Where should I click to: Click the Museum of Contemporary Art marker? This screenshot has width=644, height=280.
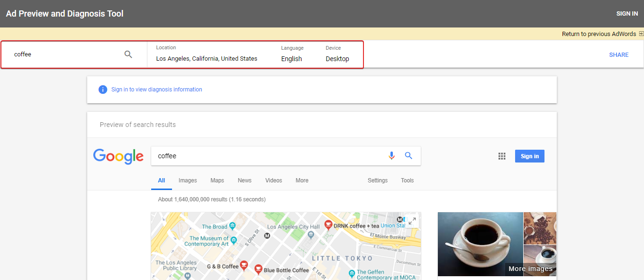233,241
